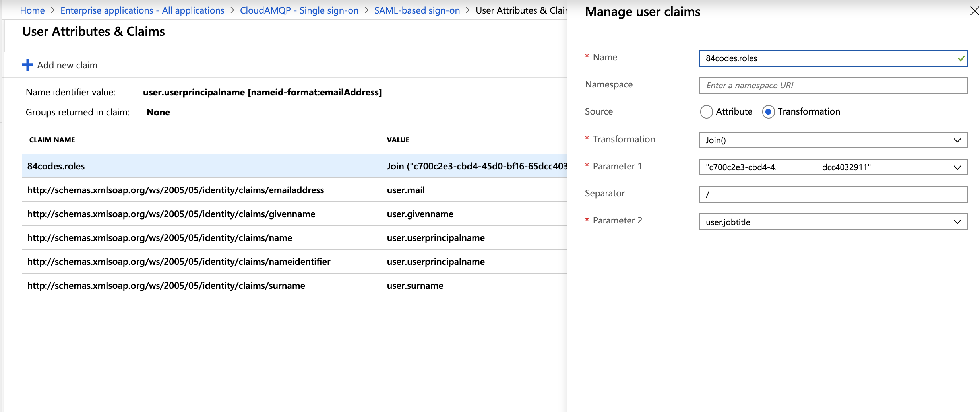Click the user.surname value cell

tap(415, 286)
